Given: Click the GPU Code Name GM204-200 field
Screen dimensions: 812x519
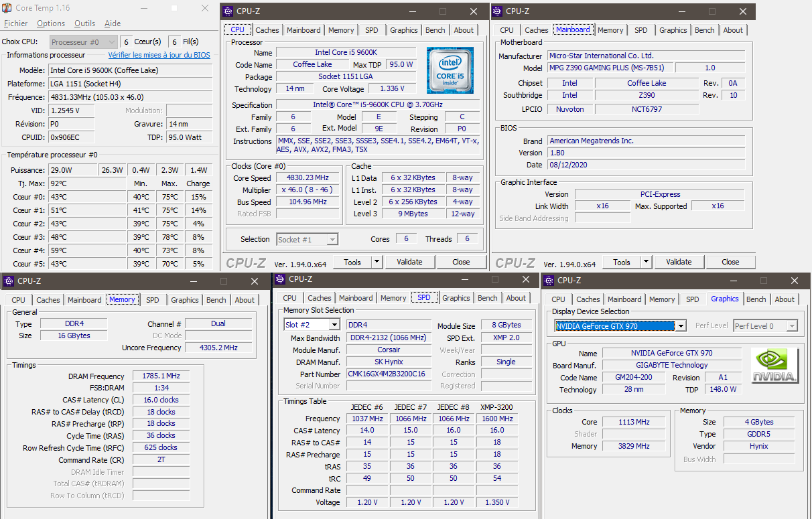Looking at the screenshot, I should (634, 378).
